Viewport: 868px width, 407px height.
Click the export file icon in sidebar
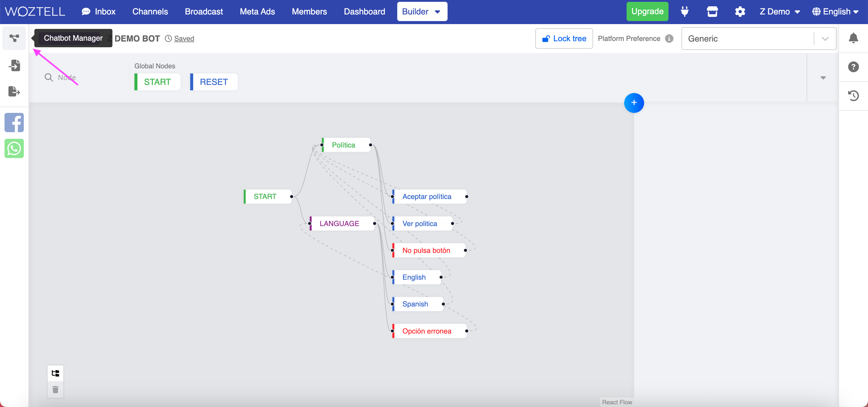(x=14, y=91)
